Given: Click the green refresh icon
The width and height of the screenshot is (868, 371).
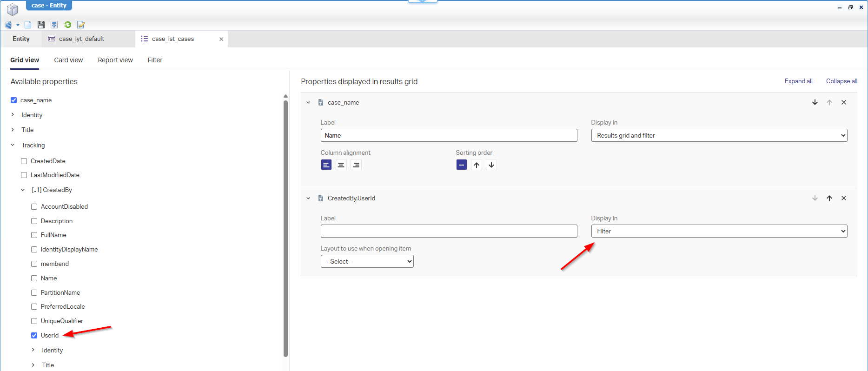Looking at the screenshot, I should pos(68,25).
